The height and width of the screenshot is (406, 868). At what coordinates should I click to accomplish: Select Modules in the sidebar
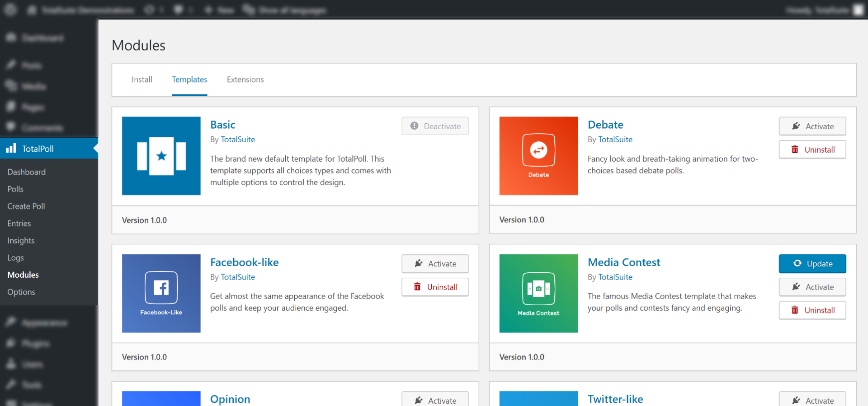coord(23,275)
